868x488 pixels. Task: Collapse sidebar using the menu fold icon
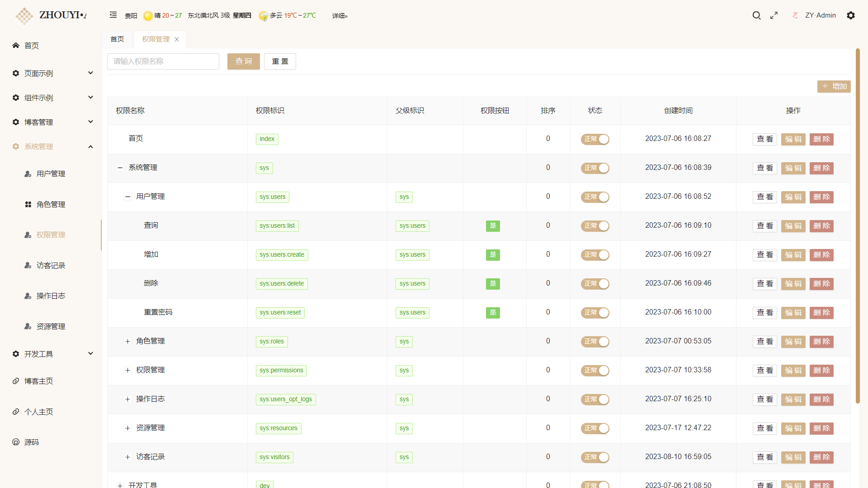113,15
